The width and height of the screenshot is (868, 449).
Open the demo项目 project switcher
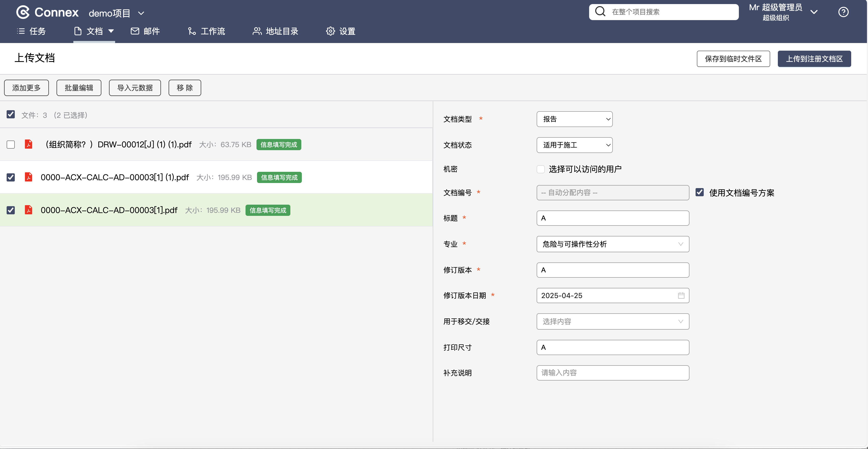[x=116, y=13]
